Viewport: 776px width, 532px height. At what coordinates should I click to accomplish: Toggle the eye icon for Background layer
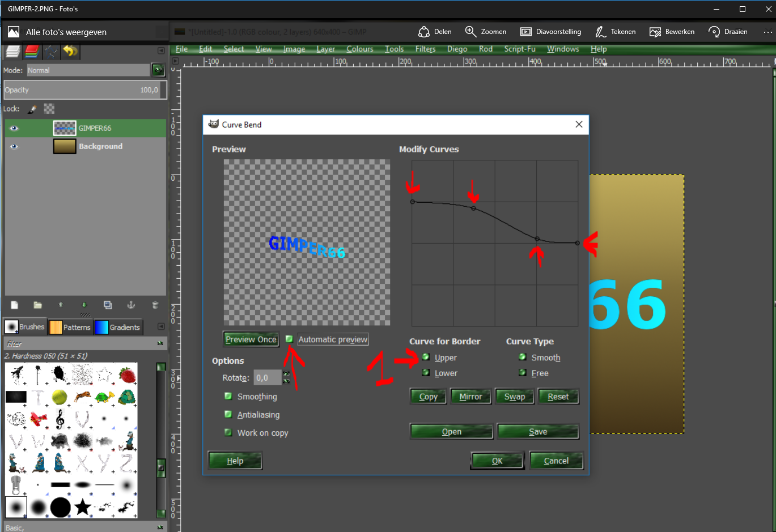(x=14, y=146)
